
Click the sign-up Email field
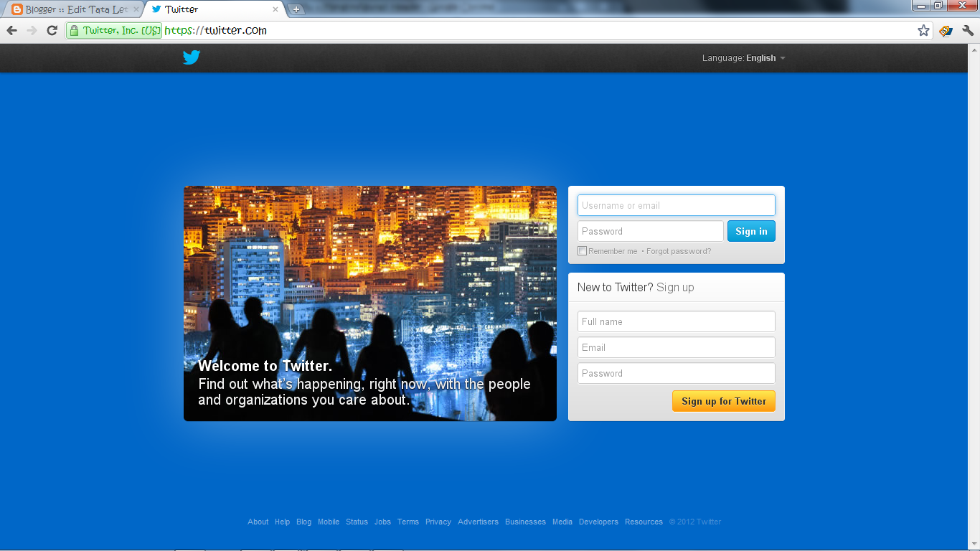tap(677, 347)
